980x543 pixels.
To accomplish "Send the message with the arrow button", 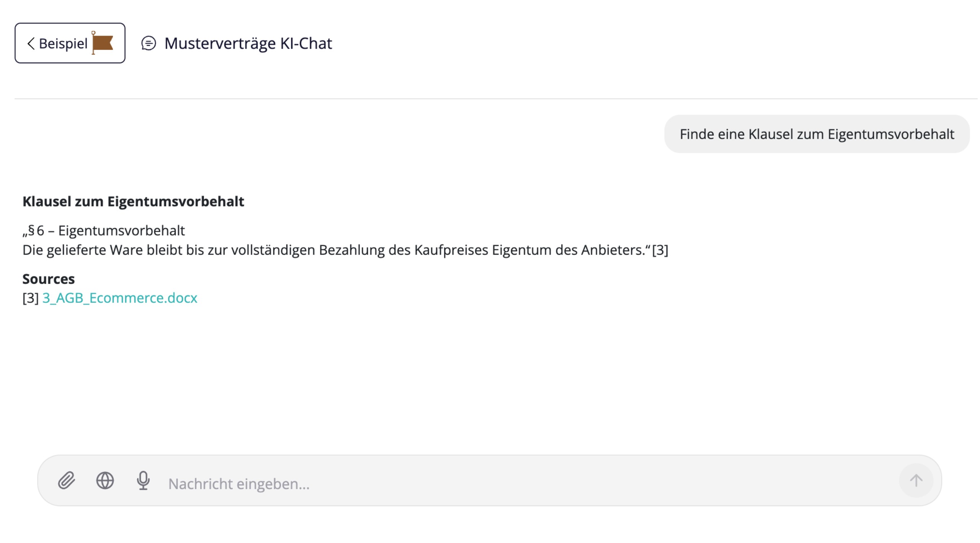I will tap(916, 481).
